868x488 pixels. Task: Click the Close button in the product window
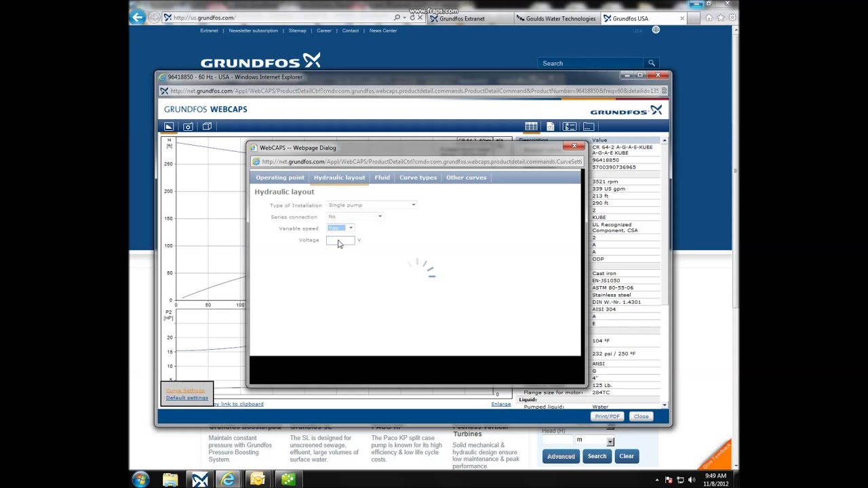pyautogui.click(x=642, y=416)
